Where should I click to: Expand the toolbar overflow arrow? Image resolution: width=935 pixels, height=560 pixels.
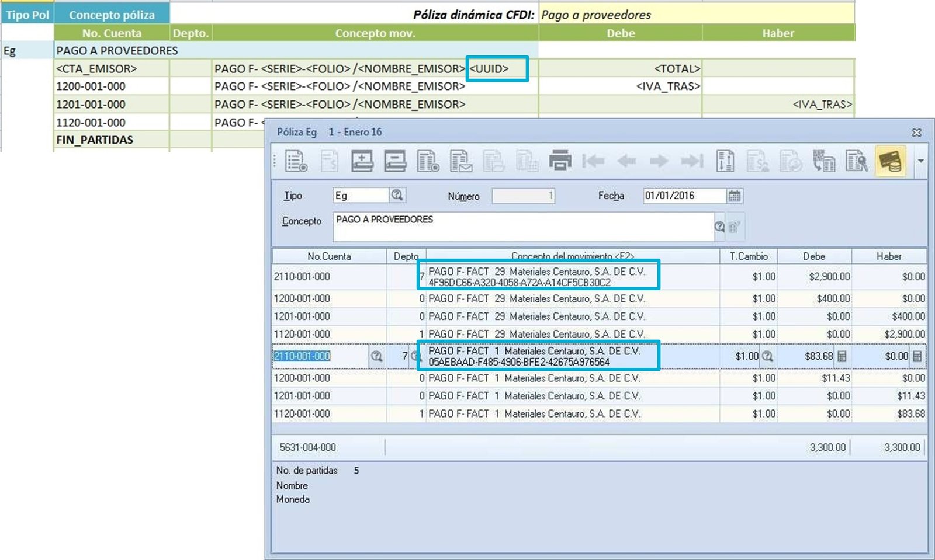tap(921, 161)
